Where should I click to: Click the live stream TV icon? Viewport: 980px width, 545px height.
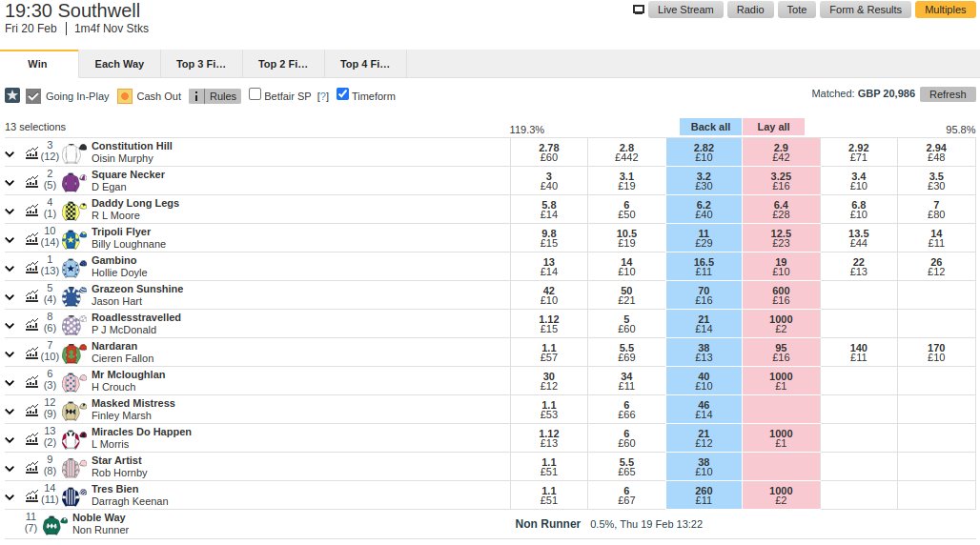[638, 10]
